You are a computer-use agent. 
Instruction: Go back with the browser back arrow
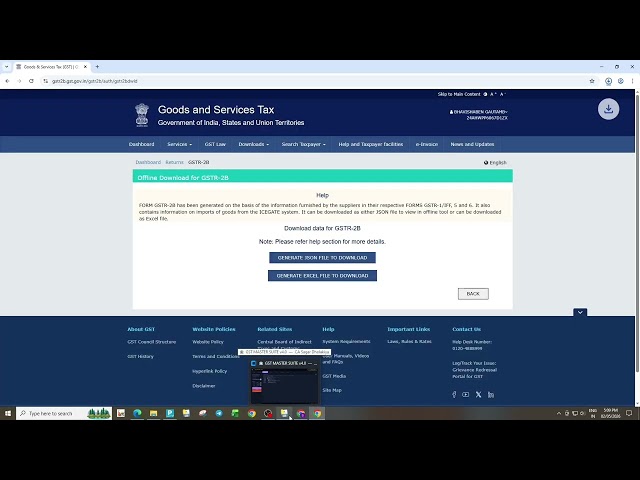7,81
